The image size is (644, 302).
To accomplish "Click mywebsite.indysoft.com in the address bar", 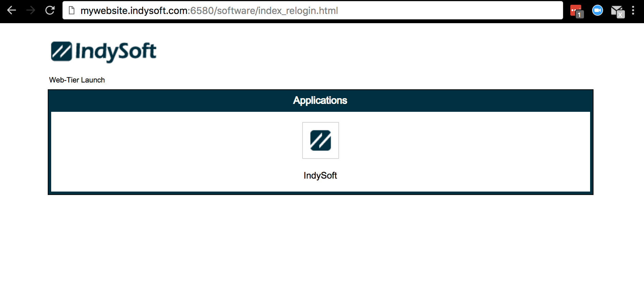I will pyautogui.click(x=134, y=11).
